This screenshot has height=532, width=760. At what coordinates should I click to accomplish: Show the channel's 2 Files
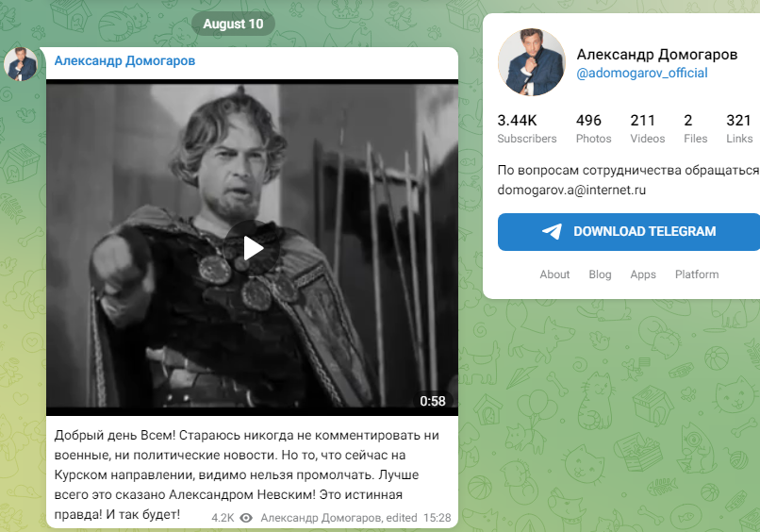pos(695,128)
